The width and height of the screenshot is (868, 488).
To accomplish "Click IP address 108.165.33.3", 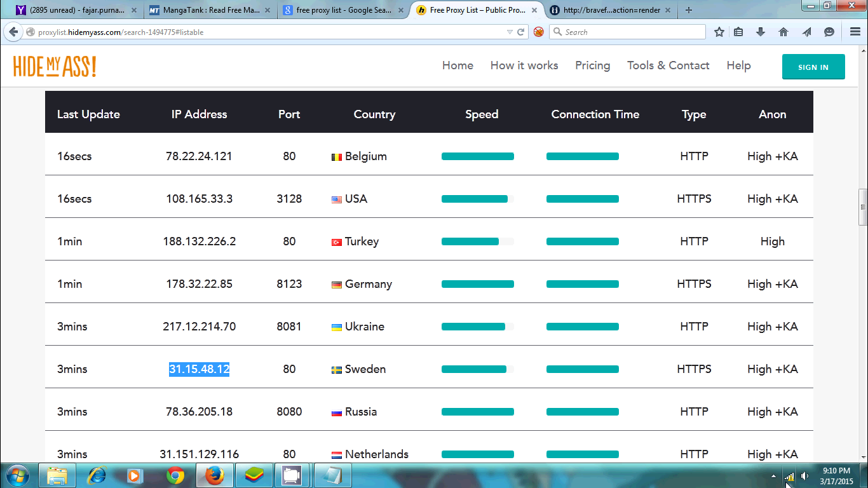I will pos(199,199).
